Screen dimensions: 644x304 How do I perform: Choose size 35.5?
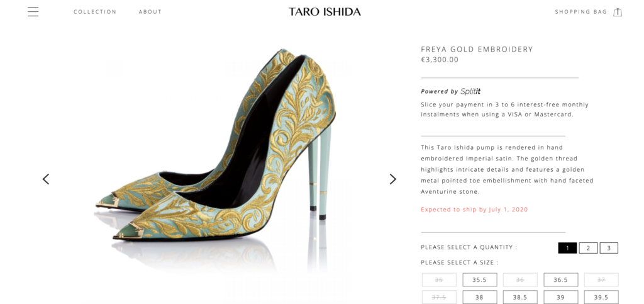tap(480, 279)
